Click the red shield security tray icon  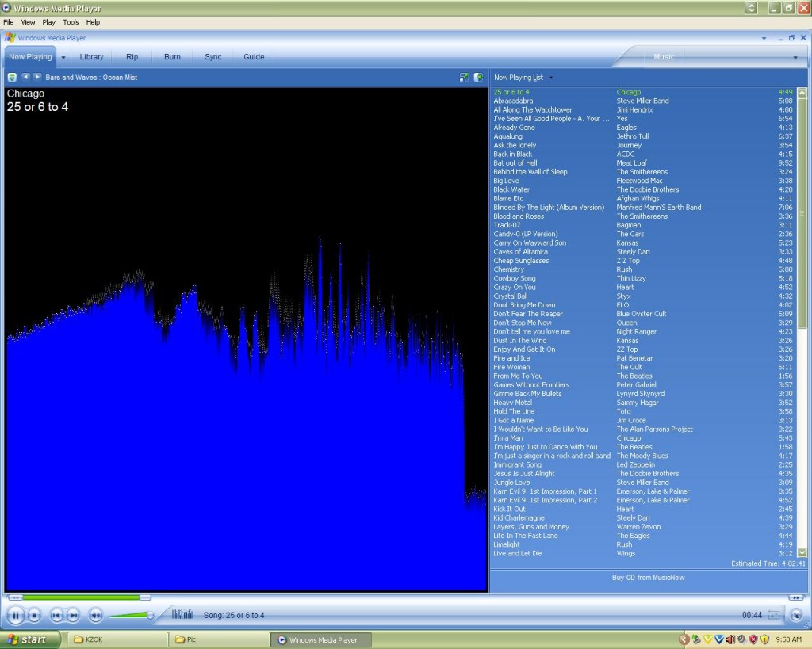[753, 639]
